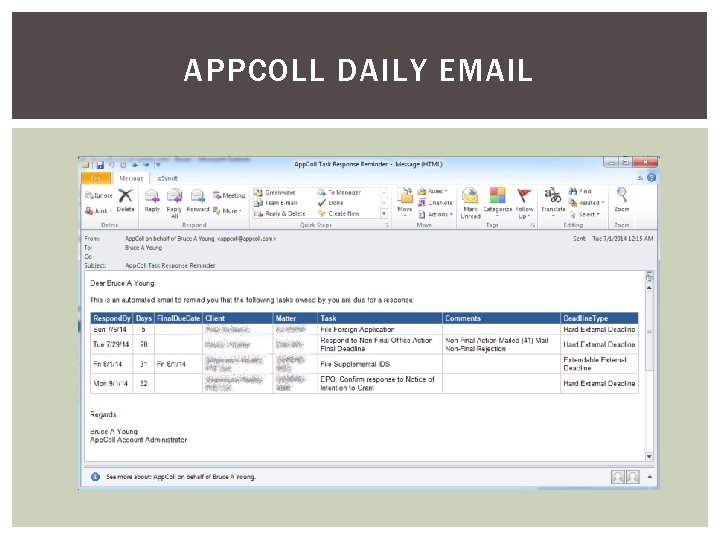The height and width of the screenshot is (540, 720).
Task: Click the Matter column header
Action: point(295,318)
